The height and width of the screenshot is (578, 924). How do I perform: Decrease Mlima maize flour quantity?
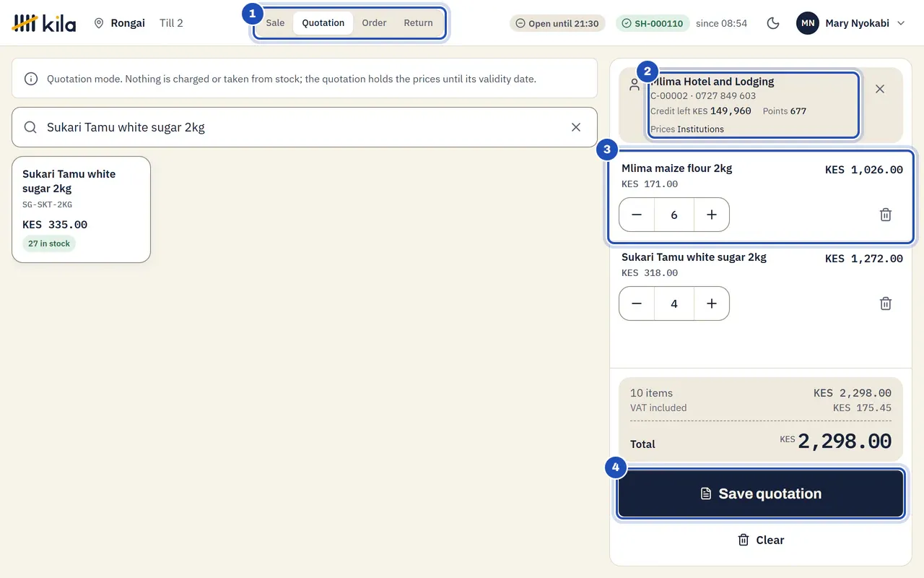coord(637,215)
